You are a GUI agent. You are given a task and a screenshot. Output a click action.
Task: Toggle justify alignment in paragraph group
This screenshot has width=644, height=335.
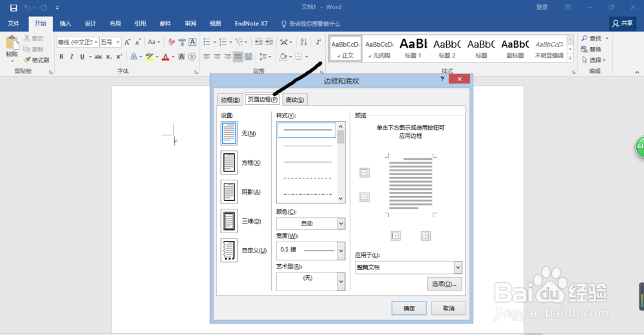click(x=238, y=57)
